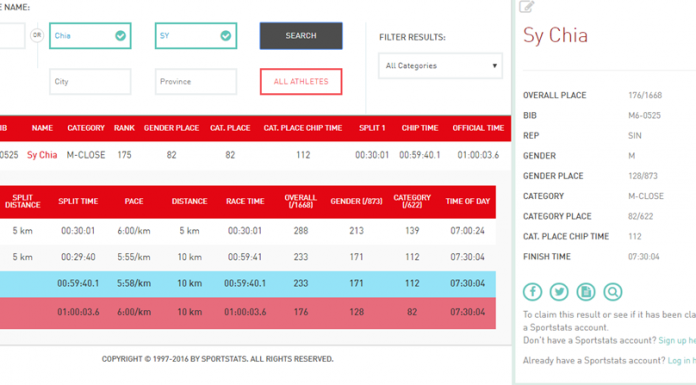Click the magnifier search icon under Finish Time
The image size is (696, 385).
click(613, 292)
